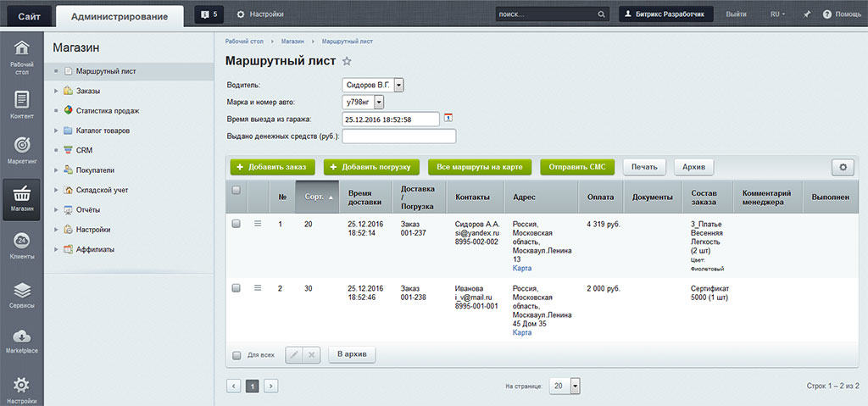Open table settings gear icon

click(843, 167)
